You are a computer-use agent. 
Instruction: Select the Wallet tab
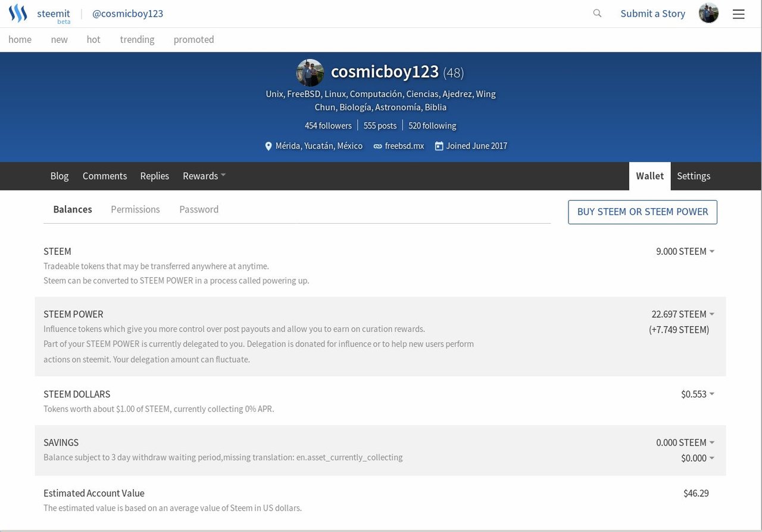tap(649, 176)
